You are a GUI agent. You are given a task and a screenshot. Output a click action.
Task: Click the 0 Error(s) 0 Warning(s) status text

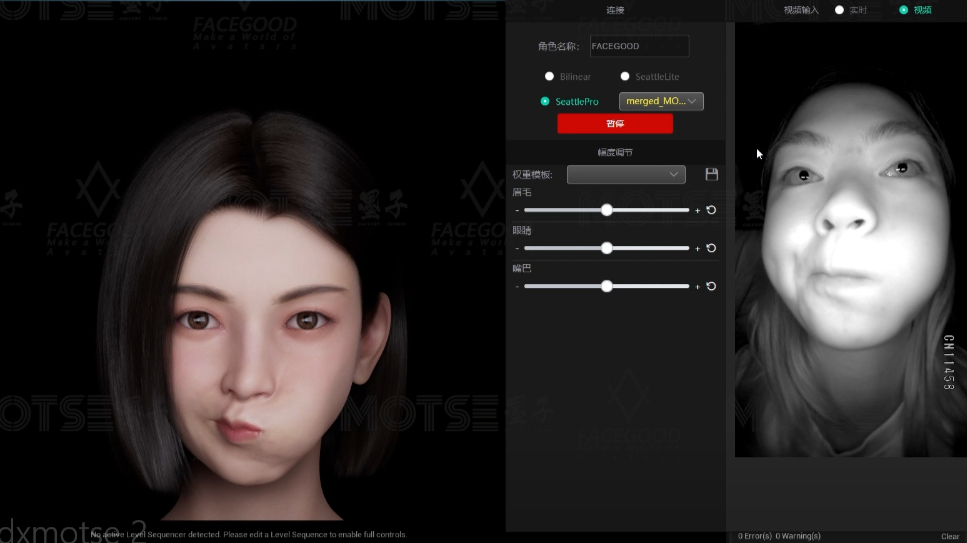[x=779, y=536]
